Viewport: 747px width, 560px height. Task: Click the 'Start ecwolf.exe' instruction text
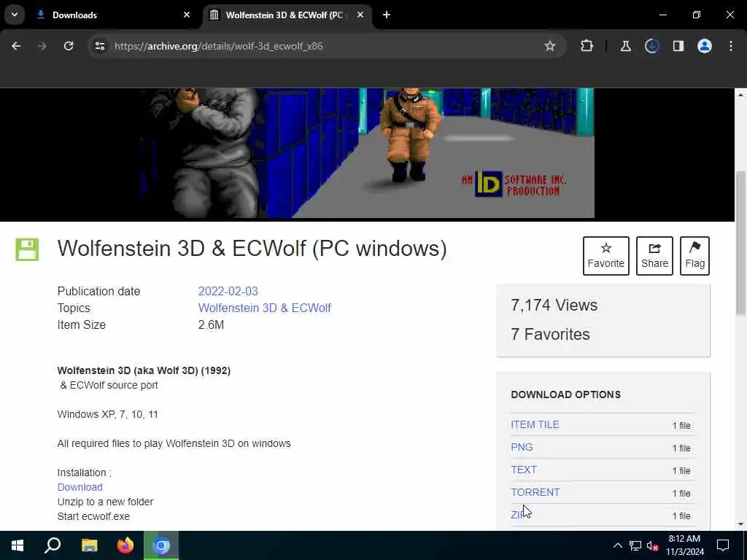(93, 516)
